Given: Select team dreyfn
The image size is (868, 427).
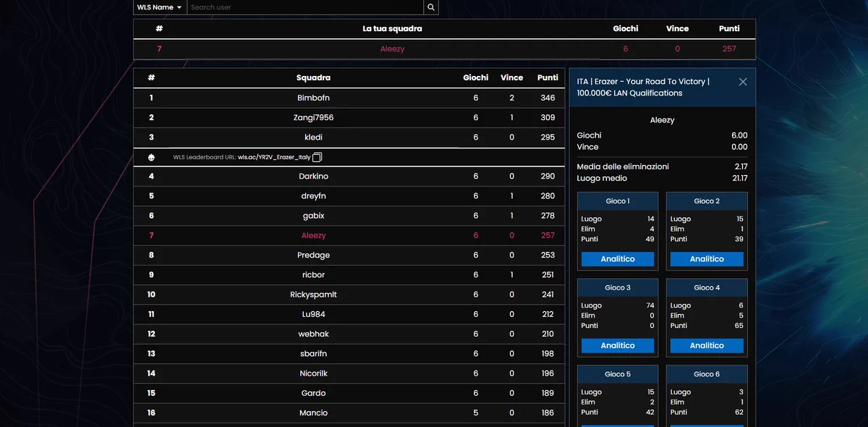Looking at the screenshot, I should (x=313, y=196).
